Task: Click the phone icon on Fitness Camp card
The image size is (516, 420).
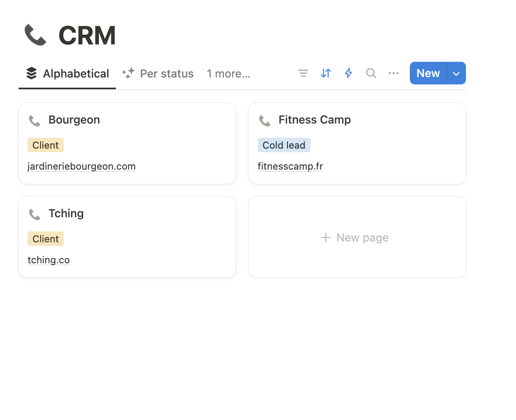Action: point(265,120)
